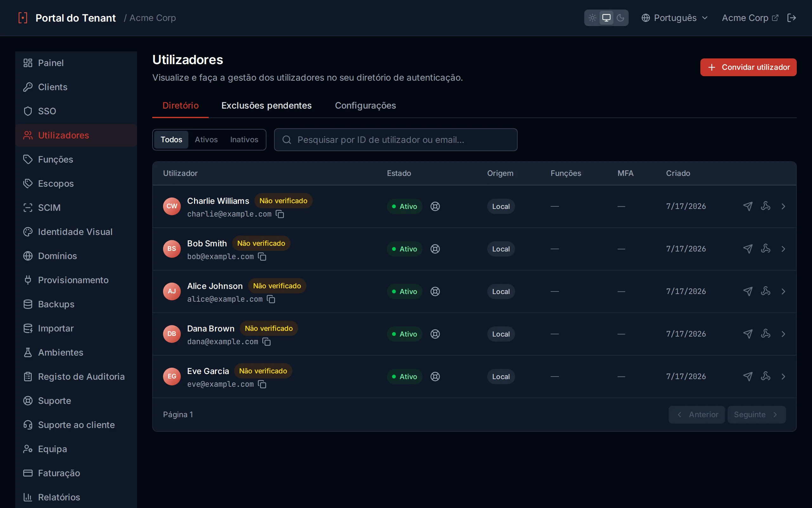This screenshot has width=812, height=508.
Task: Switch to dark theme moon icon
Action: [x=620, y=18]
